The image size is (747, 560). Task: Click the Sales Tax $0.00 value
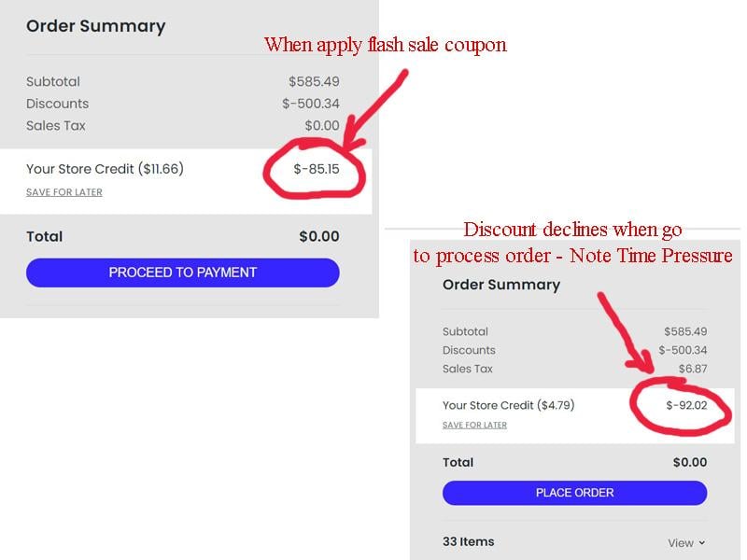[322, 126]
